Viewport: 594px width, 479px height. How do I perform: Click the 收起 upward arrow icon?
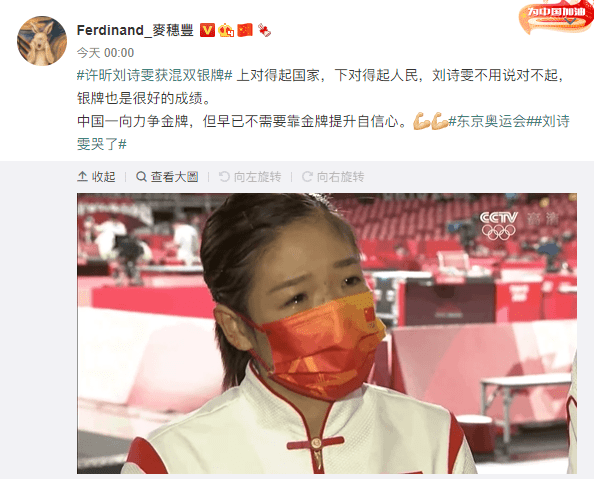pyautogui.click(x=82, y=177)
